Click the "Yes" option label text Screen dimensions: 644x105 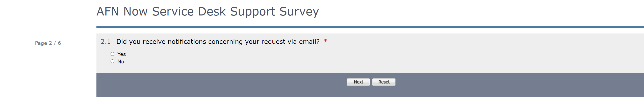point(121,54)
